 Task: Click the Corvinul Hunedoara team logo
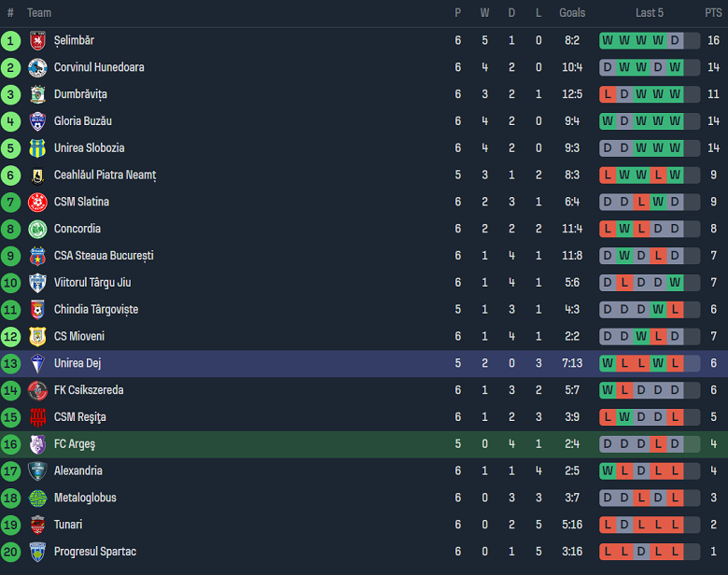[37, 67]
